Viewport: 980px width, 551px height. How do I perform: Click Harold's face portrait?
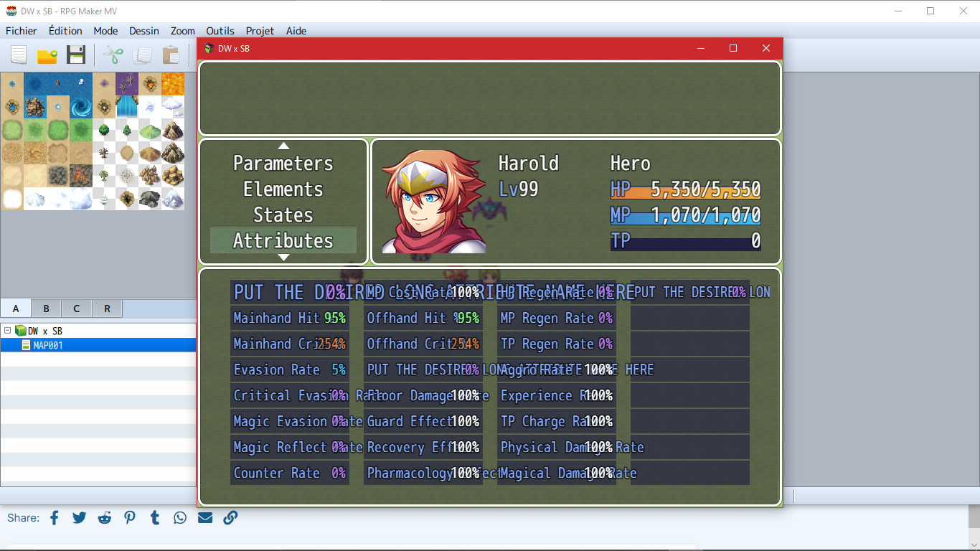(x=433, y=202)
